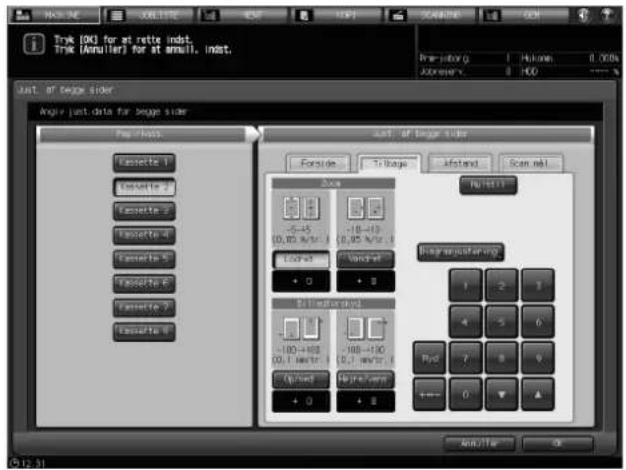The height and width of the screenshot is (470, 626).
Task: Click the Nulstil reset button
Action: click(488, 185)
